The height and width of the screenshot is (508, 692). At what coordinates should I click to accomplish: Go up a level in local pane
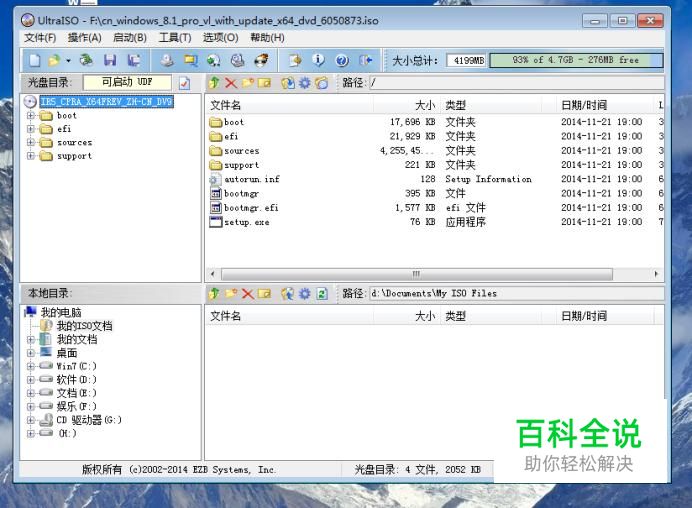(x=214, y=293)
